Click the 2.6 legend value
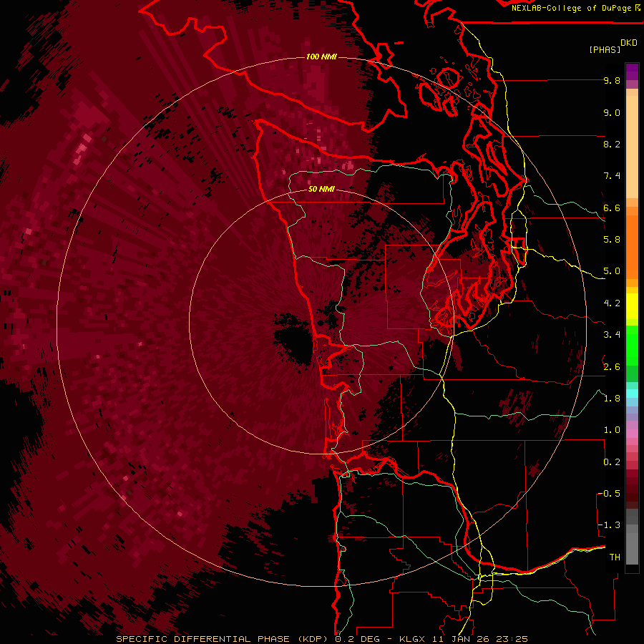The image size is (644, 644). pos(612,366)
